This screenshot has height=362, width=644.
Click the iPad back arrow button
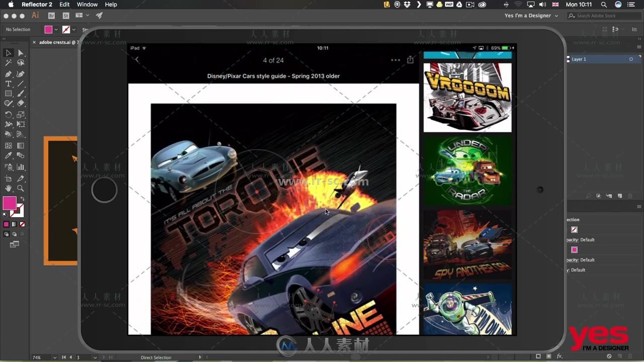click(x=137, y=60)
